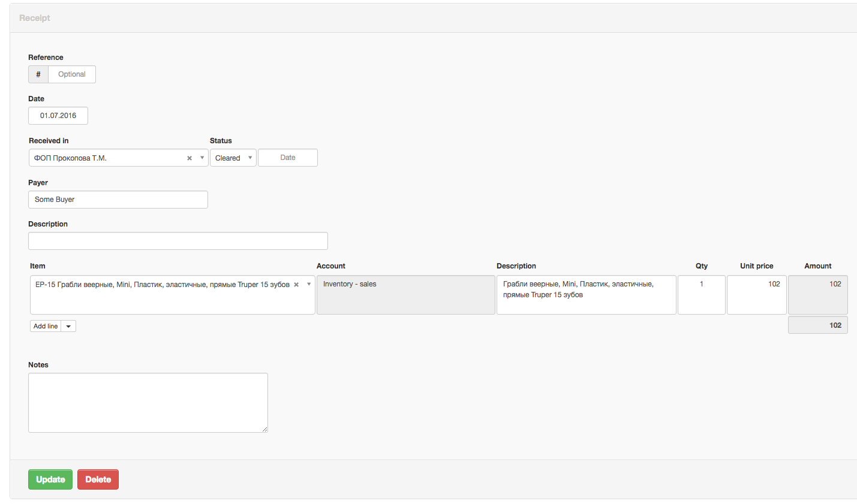This screenshot has width=857, height=504.
Task: Click the Update button
Action: [x=50, y=479]
